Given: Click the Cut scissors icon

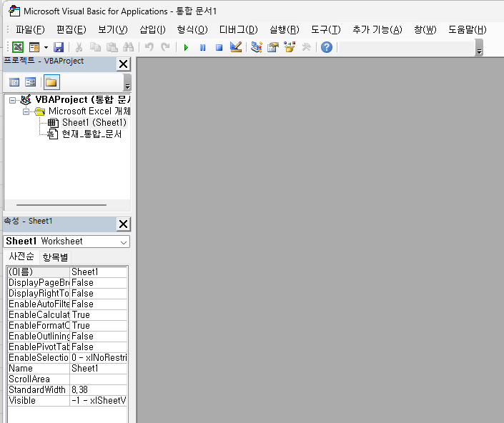Looking at the screenshot, I should pos(79,47).
